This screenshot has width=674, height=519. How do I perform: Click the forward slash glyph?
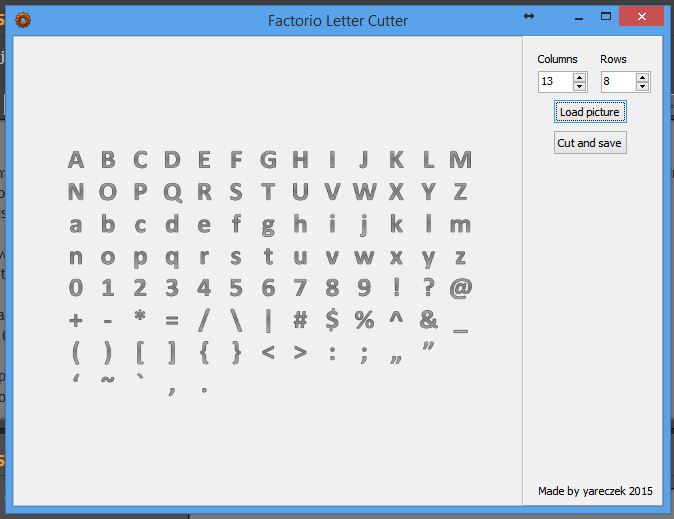pyautogui.click(x=204, y=320)
